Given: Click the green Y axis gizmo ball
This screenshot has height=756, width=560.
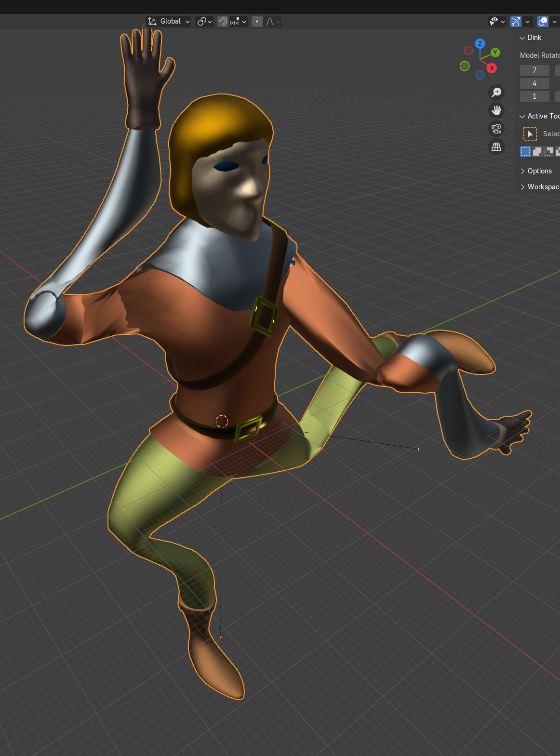Looking at the screenshot, I should [495, 52].
